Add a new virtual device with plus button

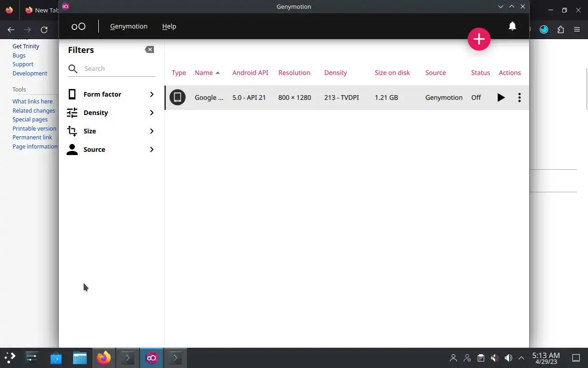479,39
